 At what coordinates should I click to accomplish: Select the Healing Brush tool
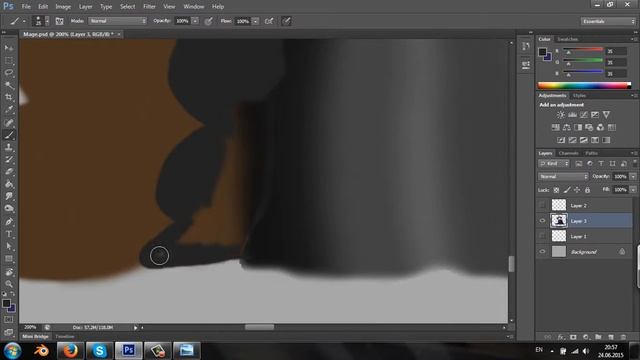click(9, 122)
